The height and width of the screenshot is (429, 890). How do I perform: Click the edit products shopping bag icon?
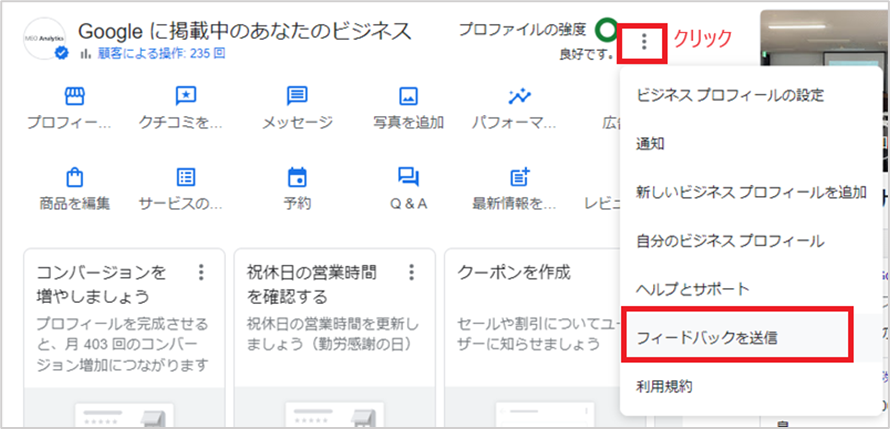point(74,178)
